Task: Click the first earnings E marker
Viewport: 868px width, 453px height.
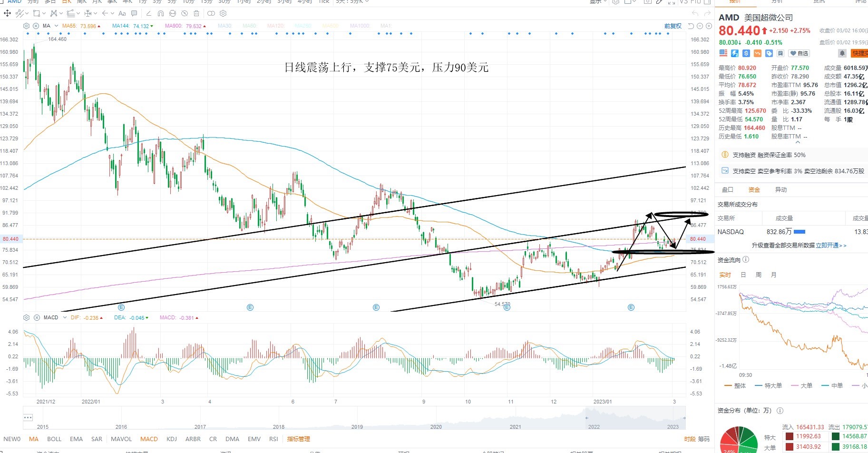Action: pos(121,307)
